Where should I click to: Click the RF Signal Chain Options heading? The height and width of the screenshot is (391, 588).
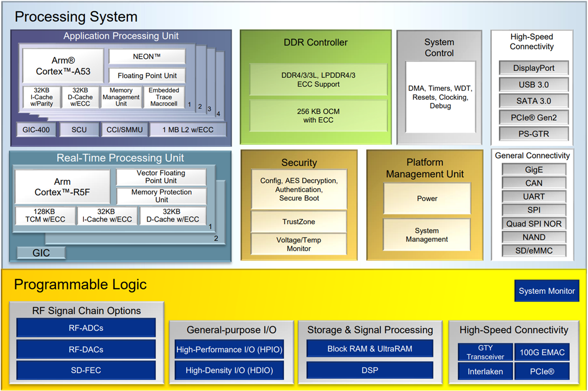coord(86,311)
